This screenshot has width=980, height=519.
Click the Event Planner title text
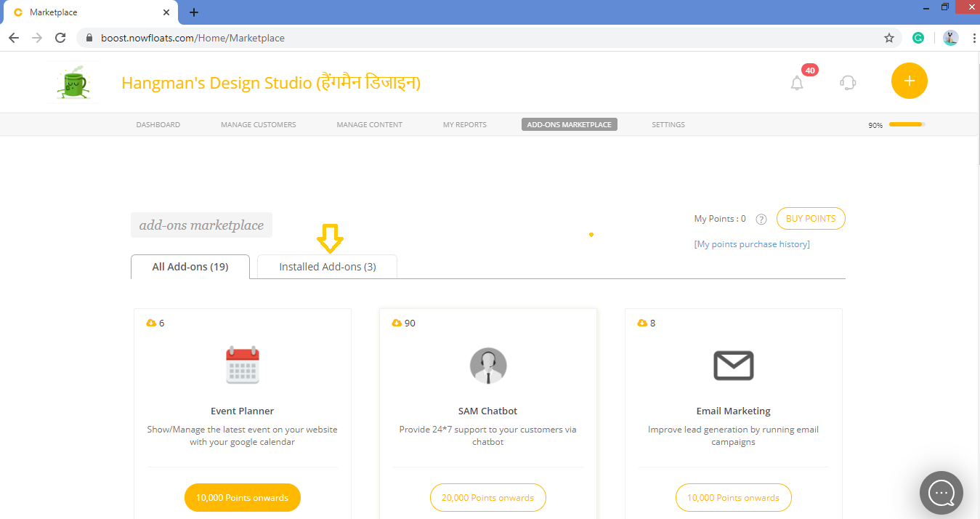point(242,411)
